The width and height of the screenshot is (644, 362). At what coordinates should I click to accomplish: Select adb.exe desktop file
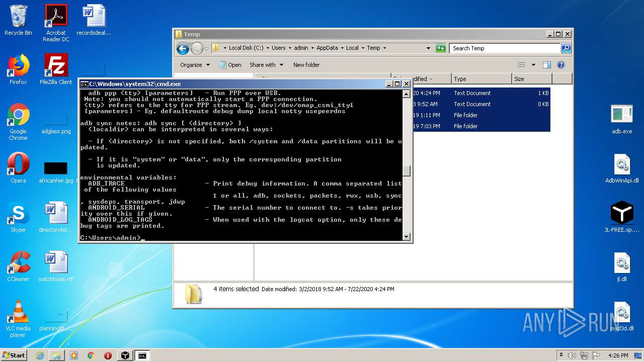[622, 119]
